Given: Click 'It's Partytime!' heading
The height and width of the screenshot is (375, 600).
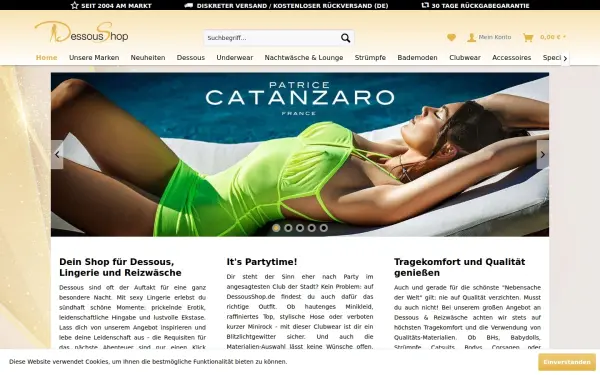Looking at the screenshot, I should (262, 262).
